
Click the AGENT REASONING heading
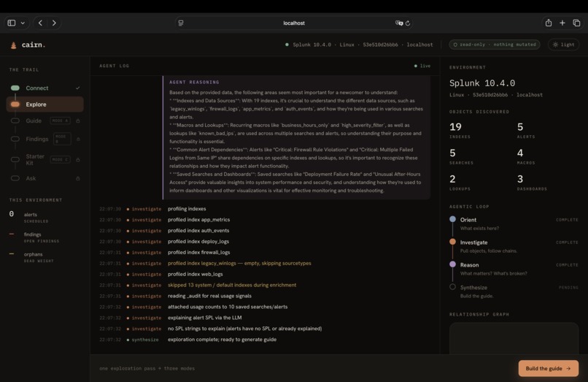click(194, 82)
